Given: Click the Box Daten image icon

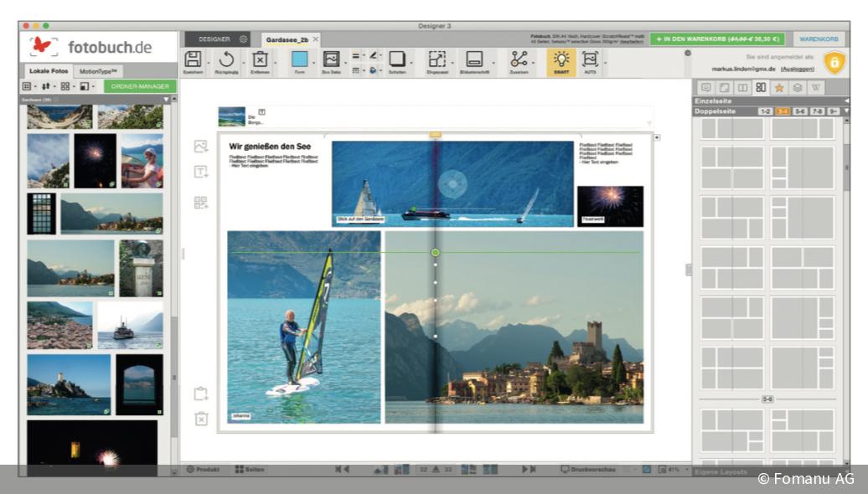Looking at the screenshot, I should [331, 59].
